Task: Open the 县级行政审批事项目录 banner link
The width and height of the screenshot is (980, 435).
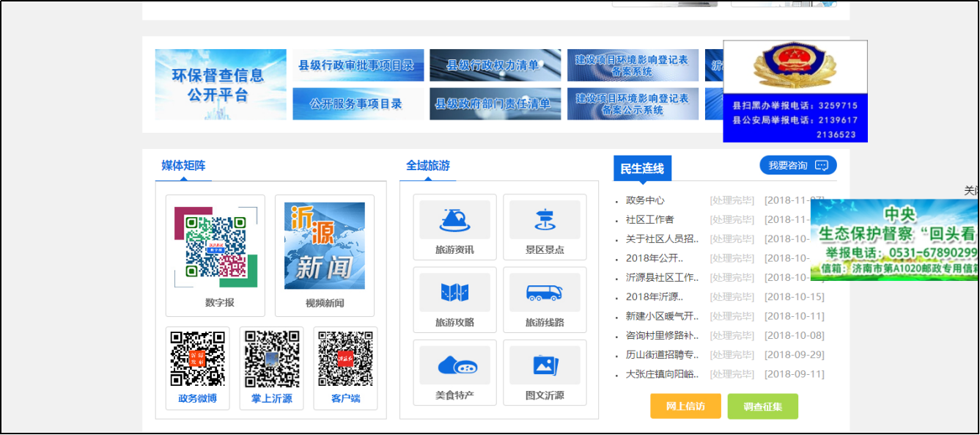Action: tap(358, 65)
